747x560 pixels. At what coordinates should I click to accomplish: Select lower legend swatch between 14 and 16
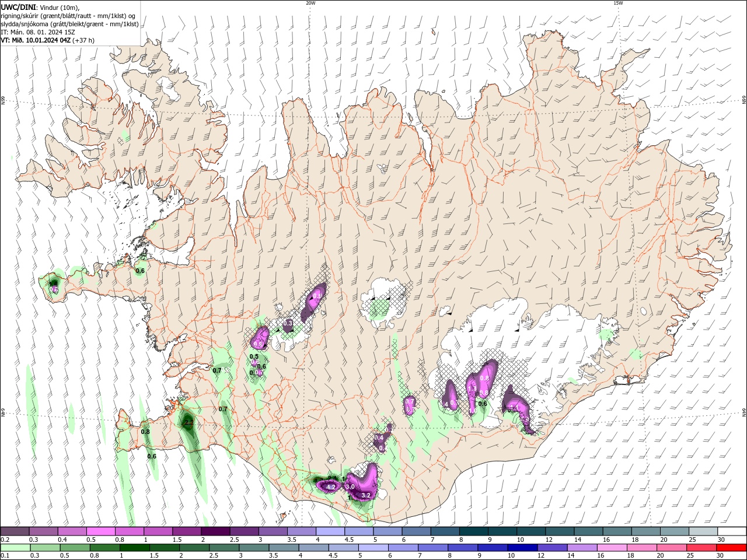[582, 548]
